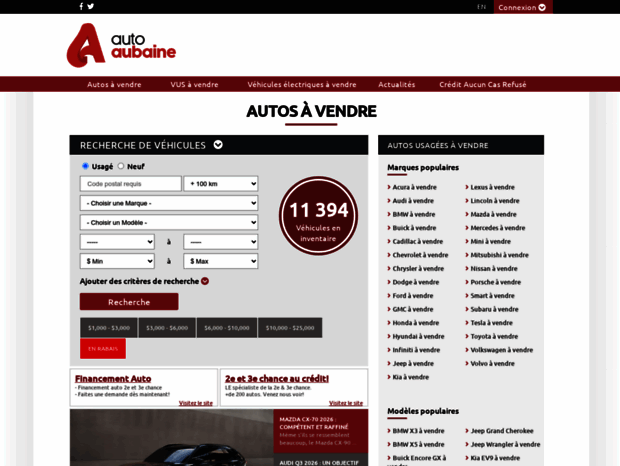Screen dimensions: 620x466
Task: Open Hyundai à vendre link
Action: (418, 336)
